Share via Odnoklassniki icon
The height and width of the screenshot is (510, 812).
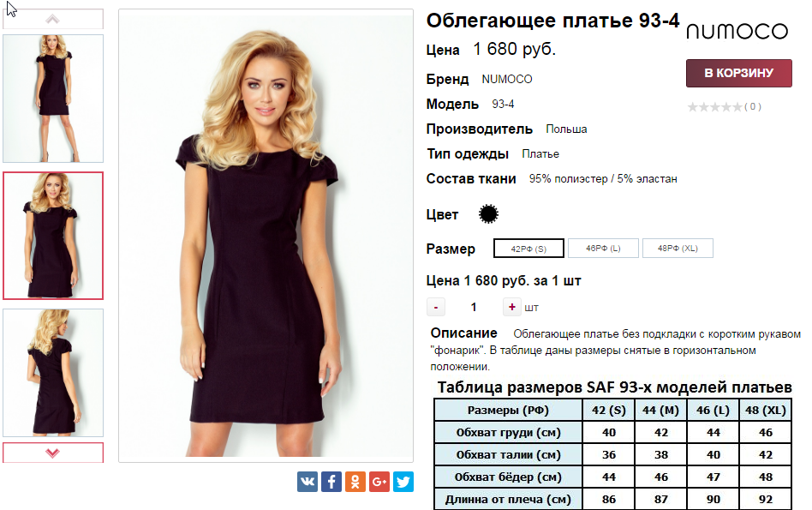pos(355,482)
